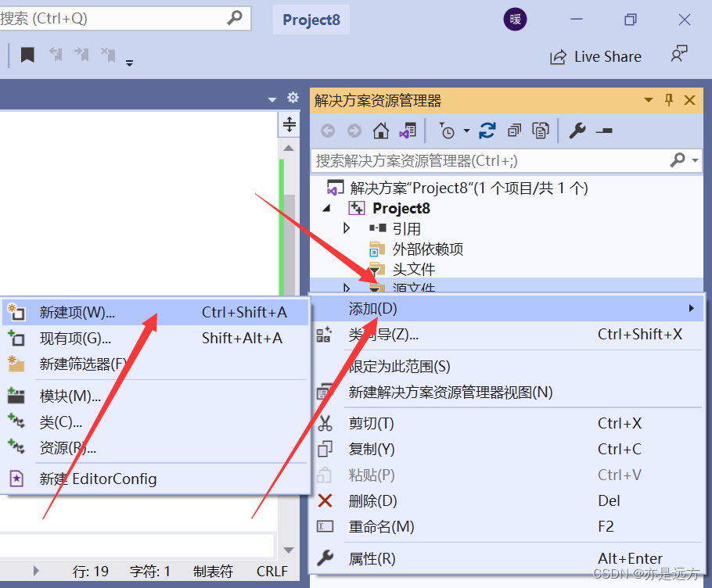Image resolution: width=712 pixels, height=588 pixels.
Task: Choose 剪切(T) in context menu
Action: tap(507, 423)
